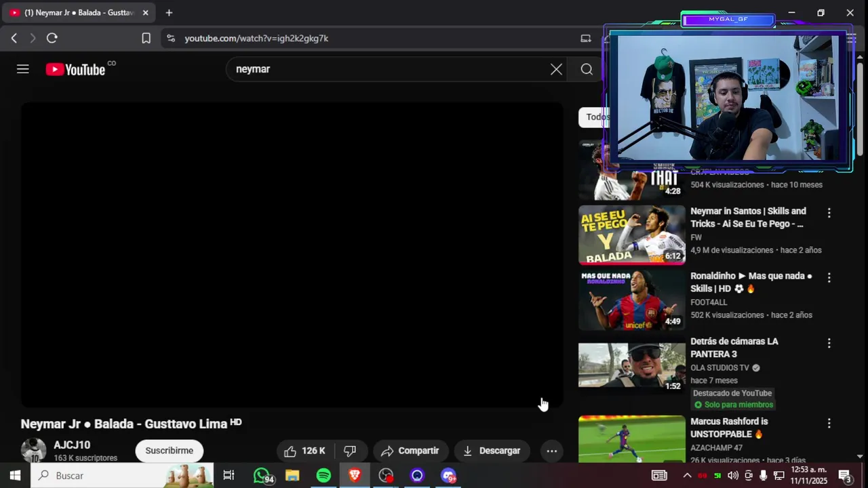Like the video with 126 K likes
868x488 pixels.
304,451
